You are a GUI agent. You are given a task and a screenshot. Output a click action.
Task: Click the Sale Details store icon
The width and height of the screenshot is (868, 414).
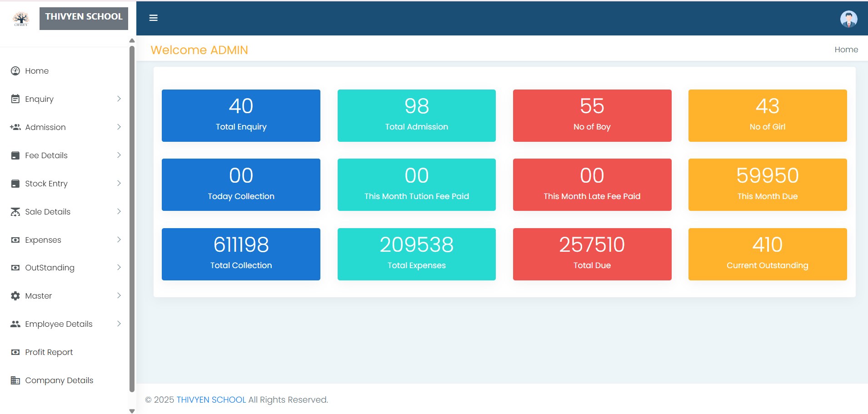(x=15, y=212)
